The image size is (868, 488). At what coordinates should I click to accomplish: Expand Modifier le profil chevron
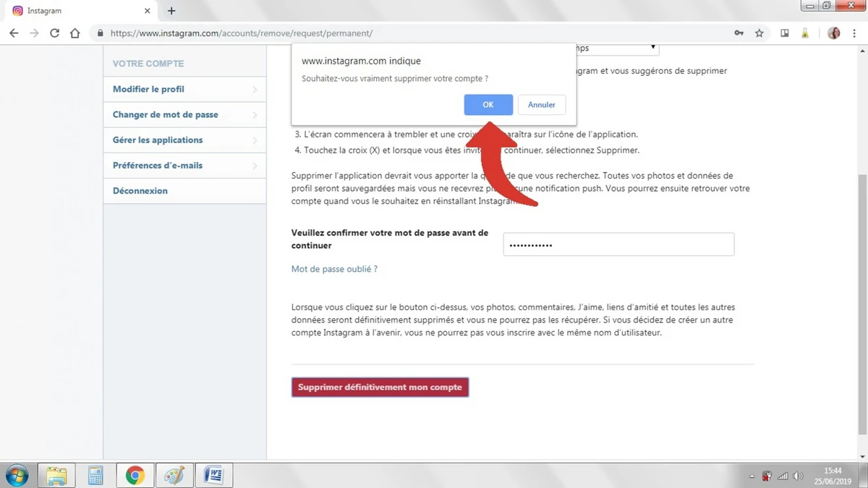click(255, 90)
